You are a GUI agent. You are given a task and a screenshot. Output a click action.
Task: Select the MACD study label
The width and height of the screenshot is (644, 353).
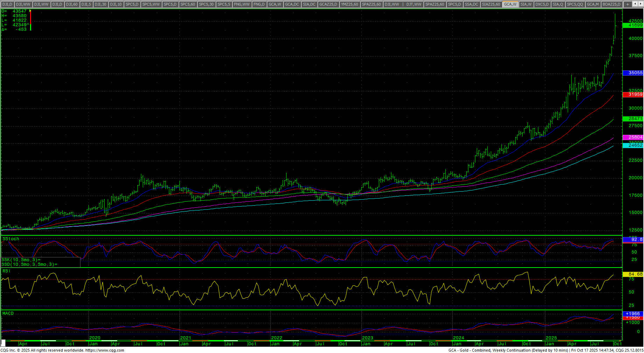[8, 313]
